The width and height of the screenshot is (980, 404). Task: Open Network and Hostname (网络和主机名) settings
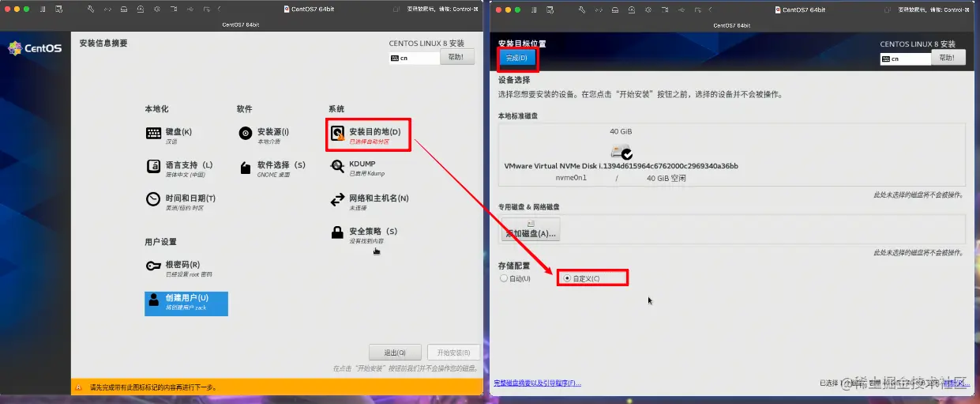point(370,201)
